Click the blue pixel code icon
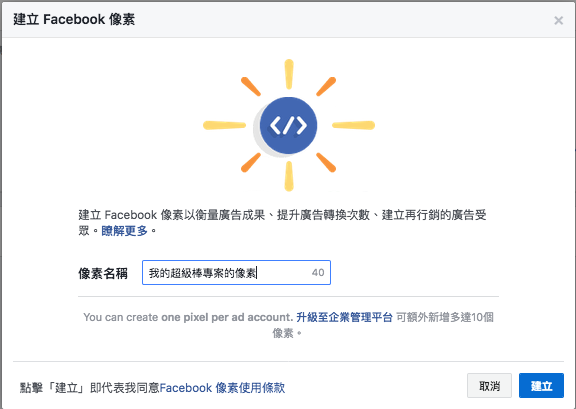The height and width of the screenshot is (409, 576). pyautogui.click(x=288, y=125)
